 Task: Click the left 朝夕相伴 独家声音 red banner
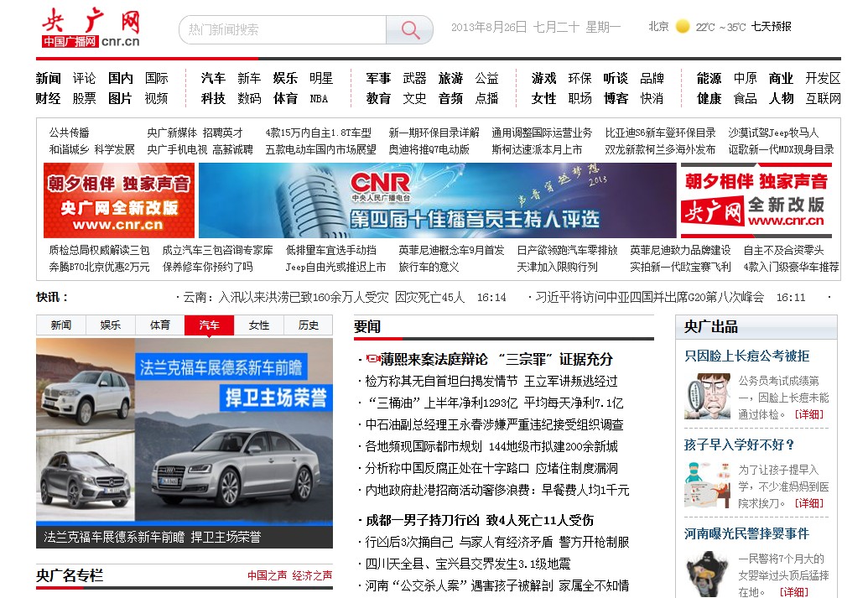(x=119, y=200)
